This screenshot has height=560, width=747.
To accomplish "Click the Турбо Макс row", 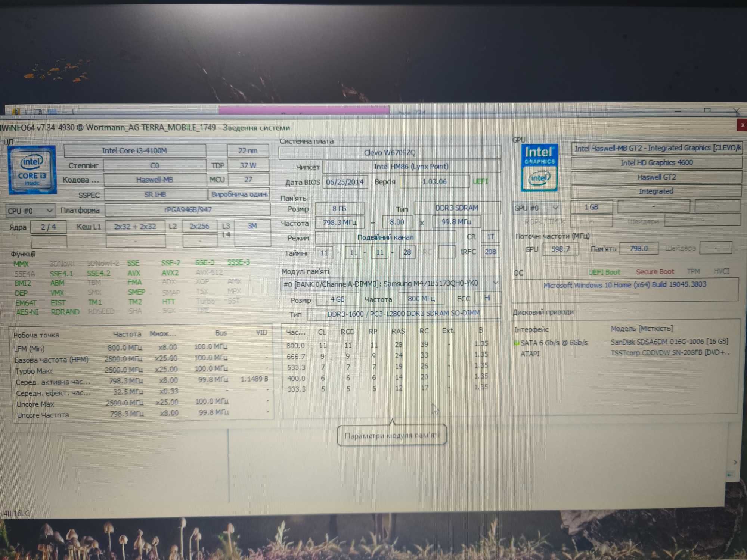I will [x=141, y=370].
